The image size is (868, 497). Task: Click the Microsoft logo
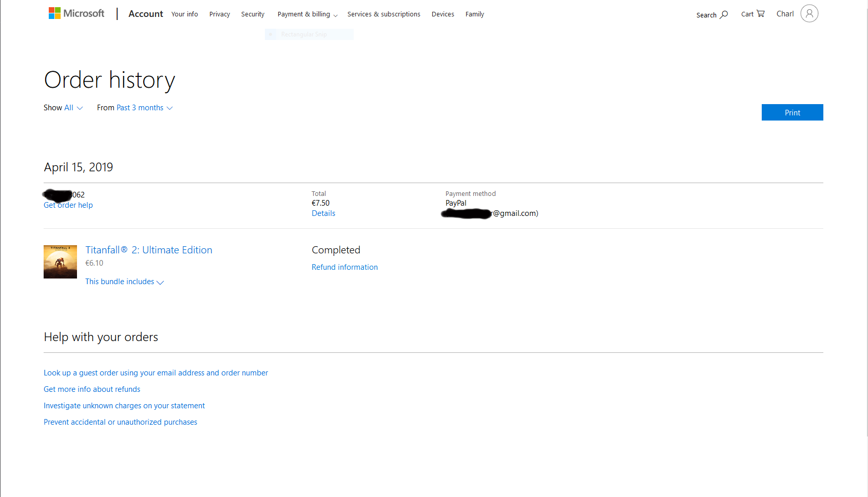coord(76,13)
